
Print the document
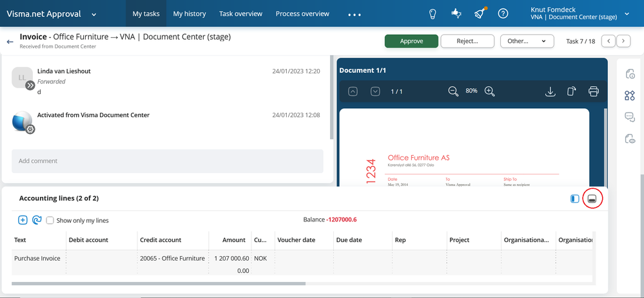594,91
